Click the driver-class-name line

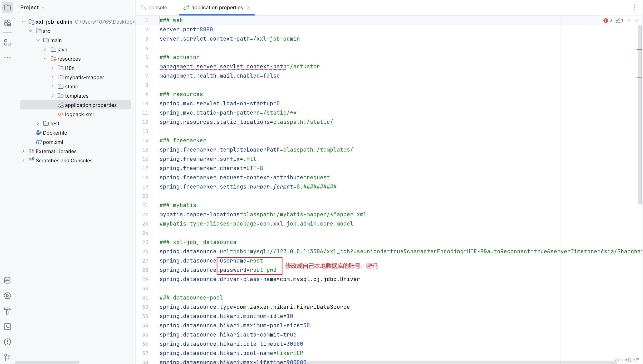tap(260, 279)
